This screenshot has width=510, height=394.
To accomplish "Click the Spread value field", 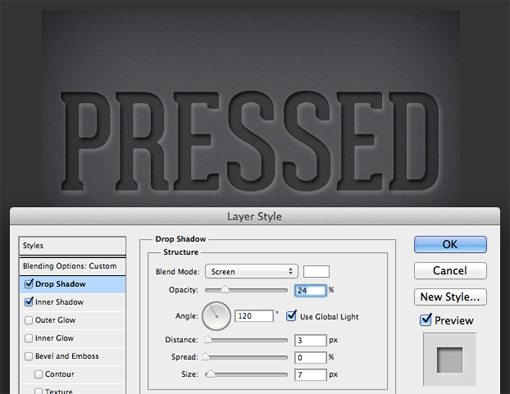I will pos(310,358).
